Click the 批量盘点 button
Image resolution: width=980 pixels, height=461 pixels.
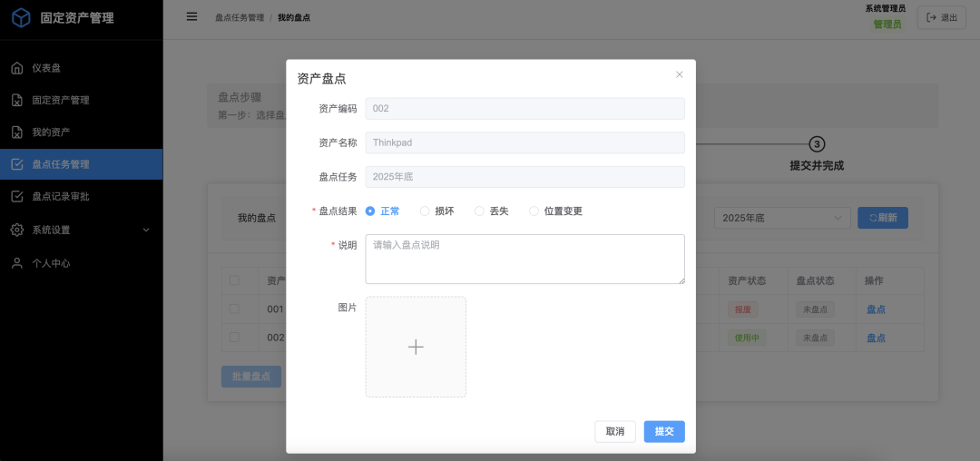(x=251, y=377)
